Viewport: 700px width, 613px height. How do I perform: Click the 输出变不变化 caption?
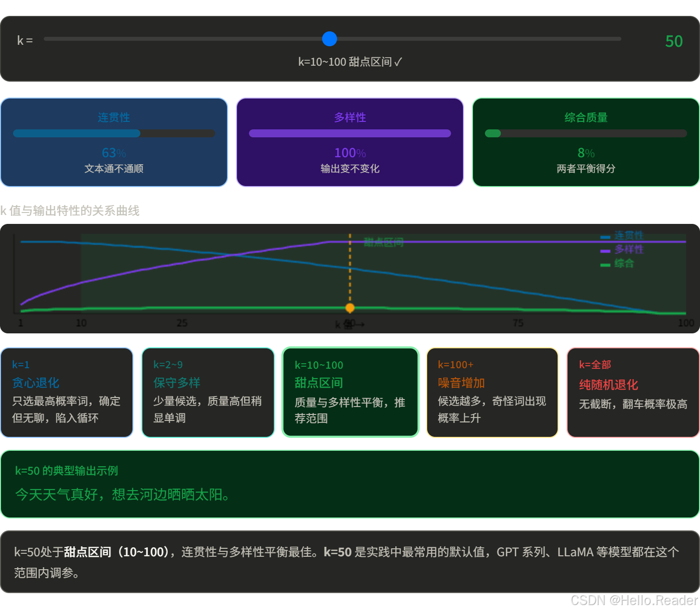coord(350,169)
